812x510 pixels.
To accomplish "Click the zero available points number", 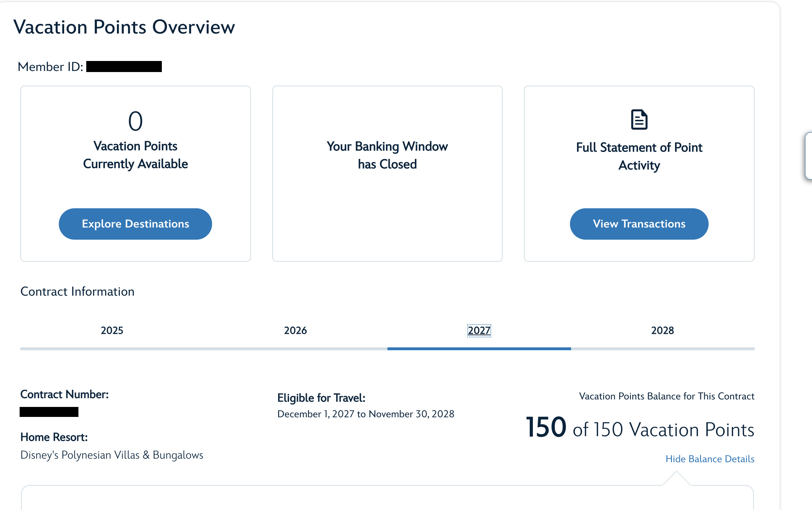I will (135, 121).
